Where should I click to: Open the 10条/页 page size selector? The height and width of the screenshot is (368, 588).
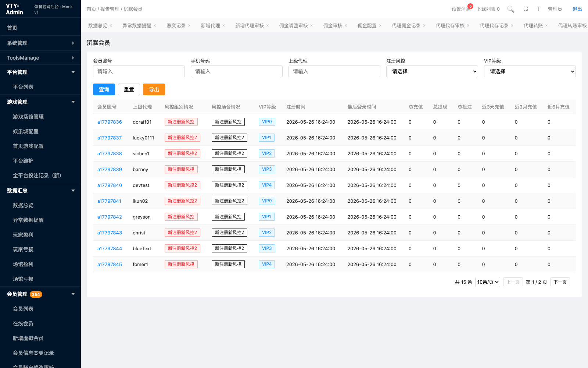[488, 282]
